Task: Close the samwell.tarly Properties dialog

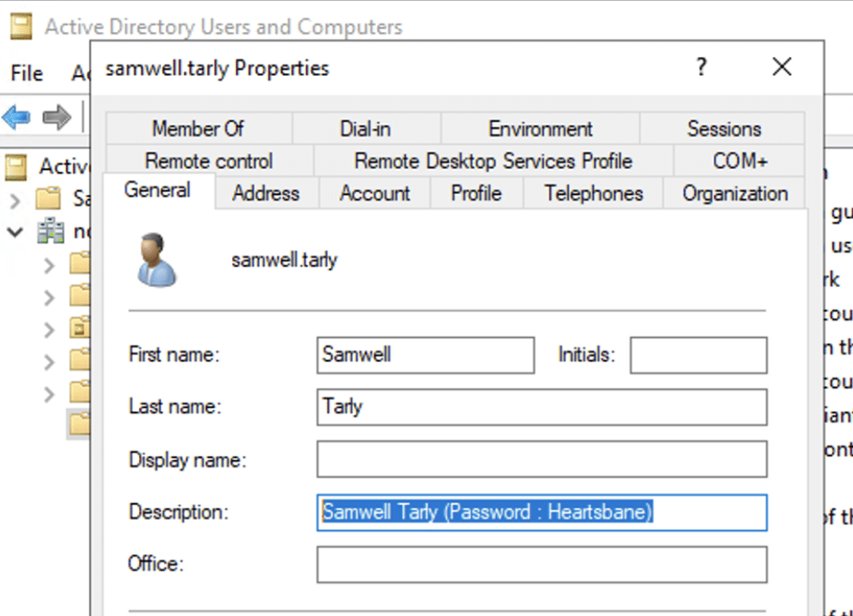Action: click(x=781, y=67)
